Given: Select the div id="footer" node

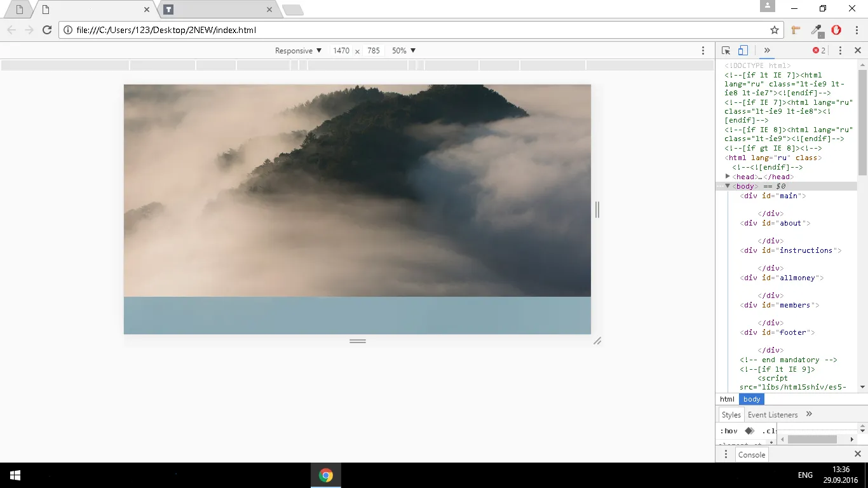Looking at the screenshot, I should (777, 332).
